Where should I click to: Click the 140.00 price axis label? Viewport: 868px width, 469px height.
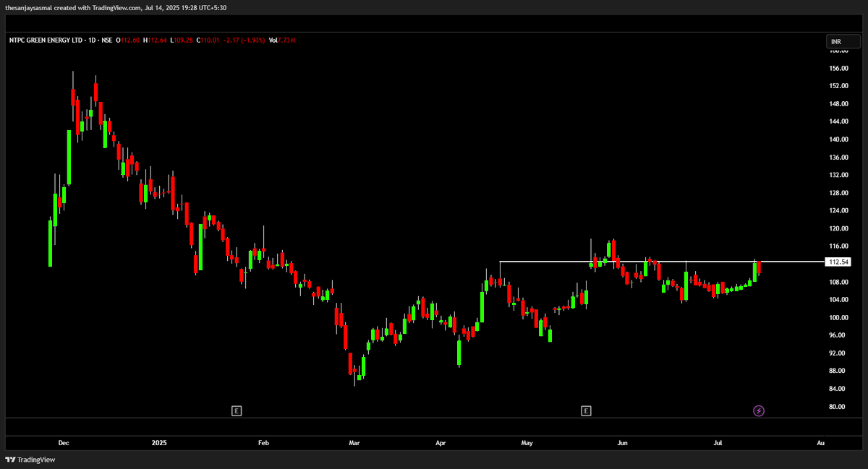click(x=838, y=139)
